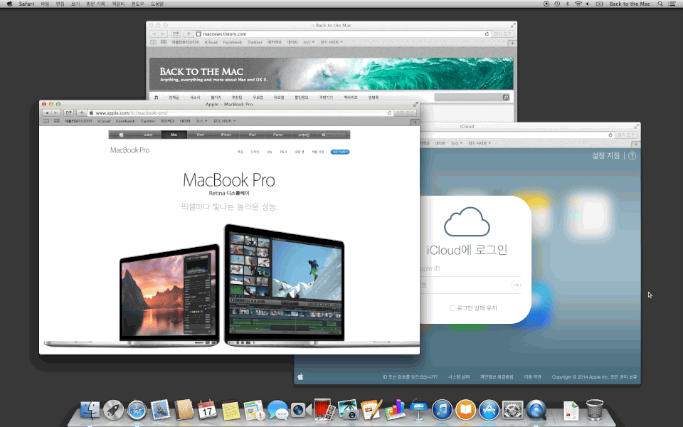This screenshot has width=683, height=427.
Task: Click the Safari compass icon in Dock
Action: [137, 410]
